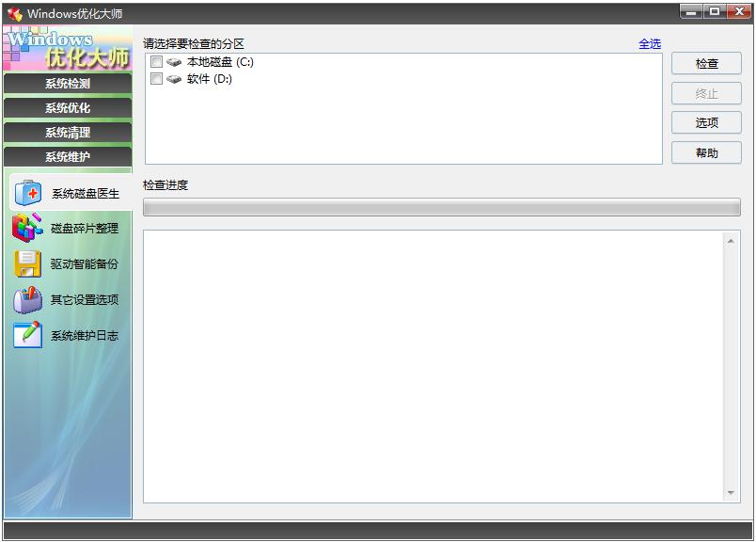This screenshot has height=542, width=756.
Task: Select 全选 to check all partitions
Action: [x=649, y=43]
